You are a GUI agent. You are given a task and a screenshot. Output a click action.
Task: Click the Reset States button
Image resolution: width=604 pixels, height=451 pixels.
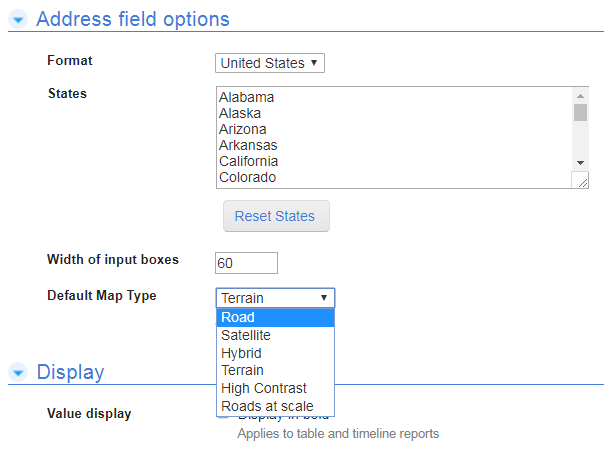pos(276,216)
